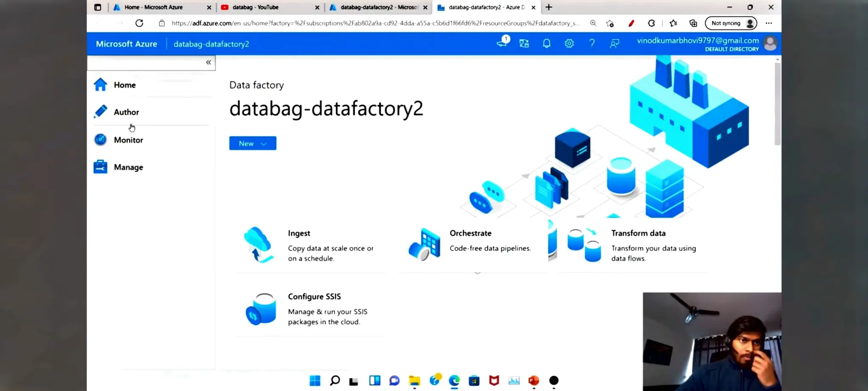Switch to another data factory icon
868x391 pixels.
524,43
